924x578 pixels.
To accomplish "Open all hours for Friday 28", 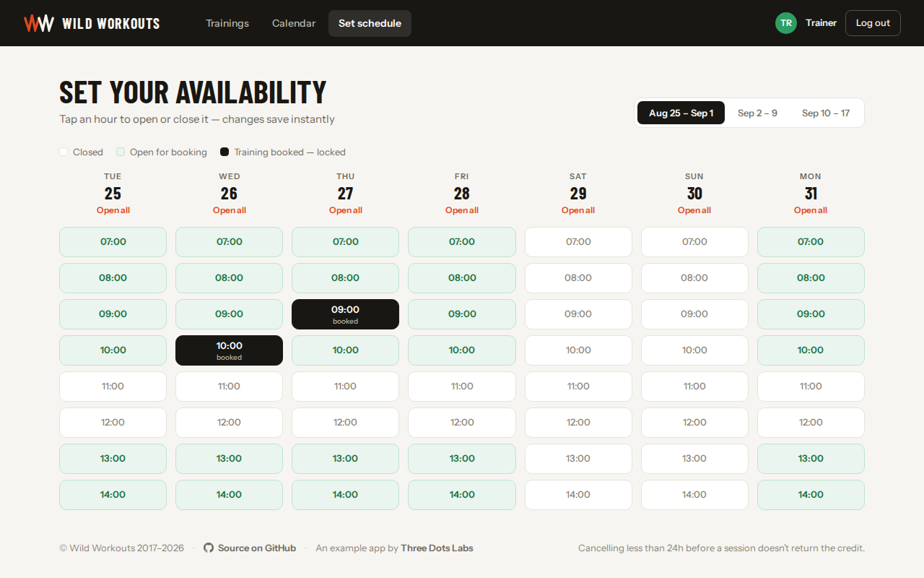I will (462, 210).
